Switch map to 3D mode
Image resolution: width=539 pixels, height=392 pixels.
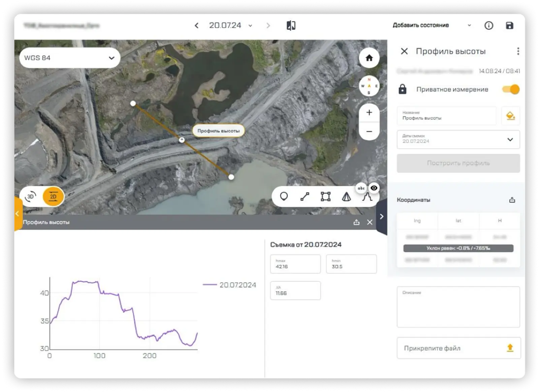click(x=31, y=197)
